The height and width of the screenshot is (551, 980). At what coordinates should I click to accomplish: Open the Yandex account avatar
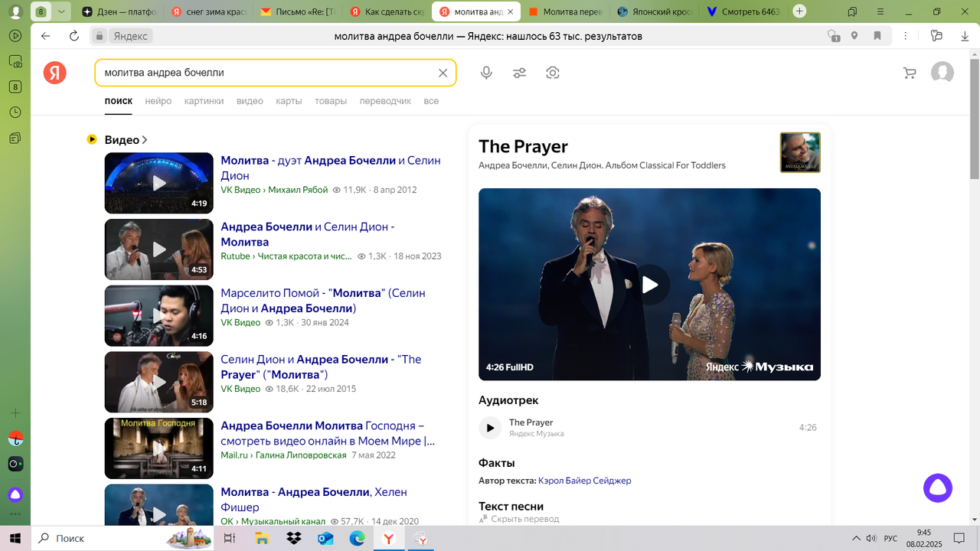coord(942,73)
